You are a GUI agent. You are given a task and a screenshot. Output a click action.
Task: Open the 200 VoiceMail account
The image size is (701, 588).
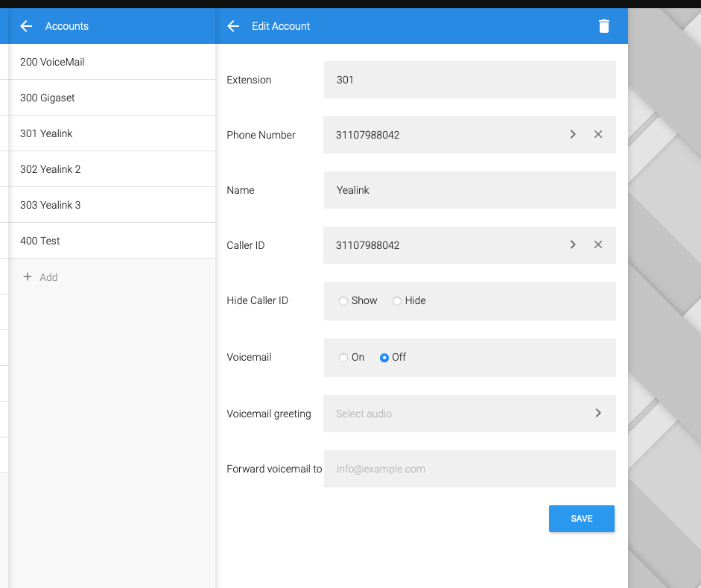[x=112, y=62]
